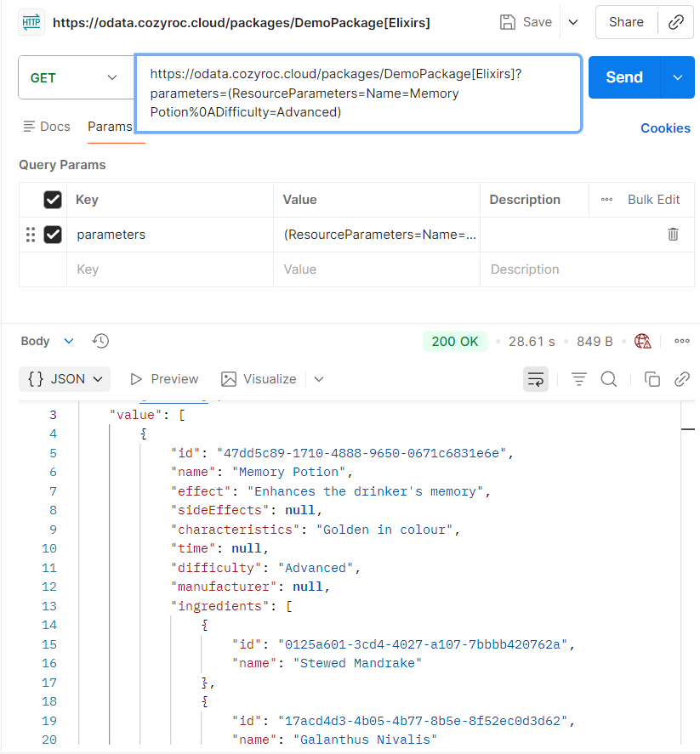700x754 pixels.
Task: Open the JSON format dropdown
Action: tap(65, 379)
